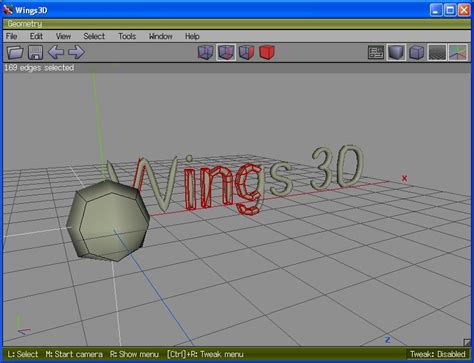Click the 'L: Select' status hint
The image size is (474, 363).
[23, 354]
